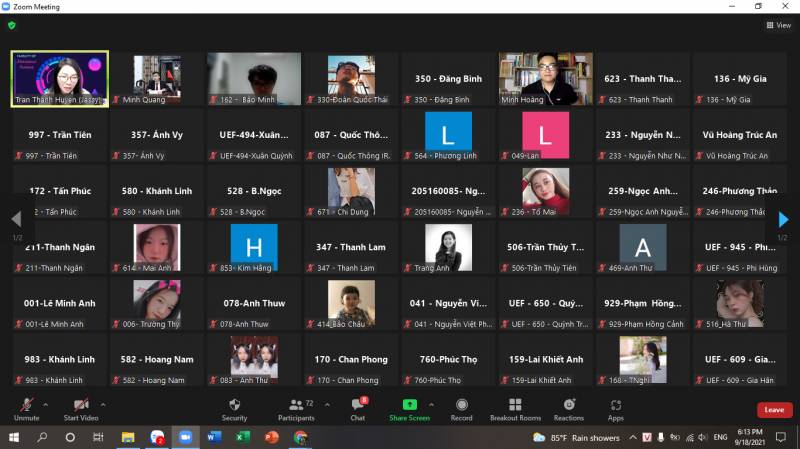The height and width of the screenshot is (449, 800).
Task: Open the Reactions menu
Action: point(568,408)
